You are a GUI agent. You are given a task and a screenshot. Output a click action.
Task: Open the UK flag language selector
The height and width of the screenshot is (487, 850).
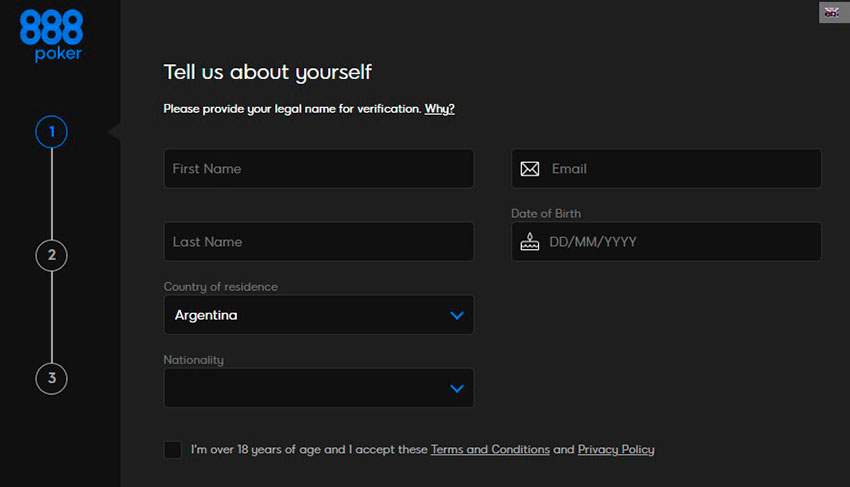(x=834, y=12)
